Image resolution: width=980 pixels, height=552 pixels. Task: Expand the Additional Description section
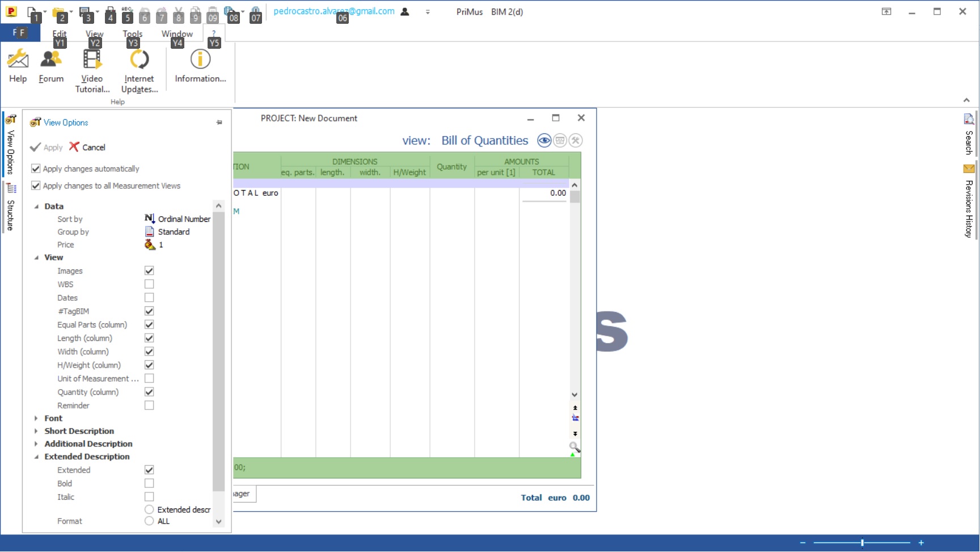coord(36,444)
